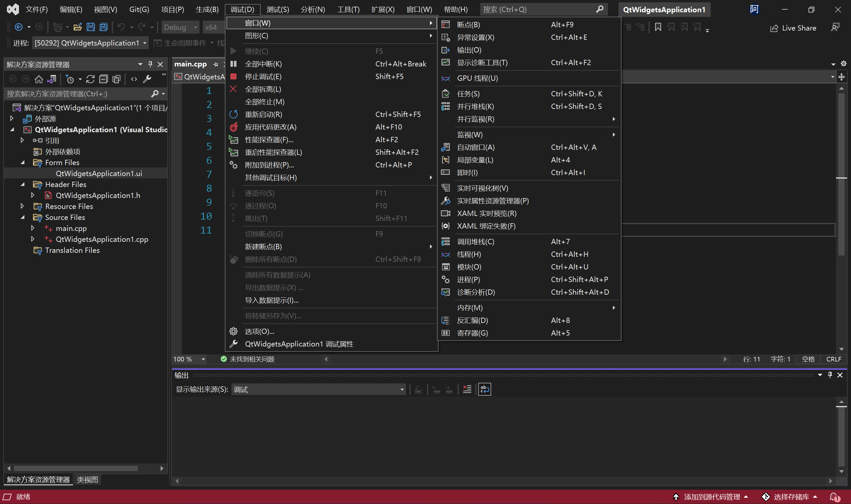851x504 pixels.
Task: Open the output source dropdown showing 调试
Action: (319, 389)
